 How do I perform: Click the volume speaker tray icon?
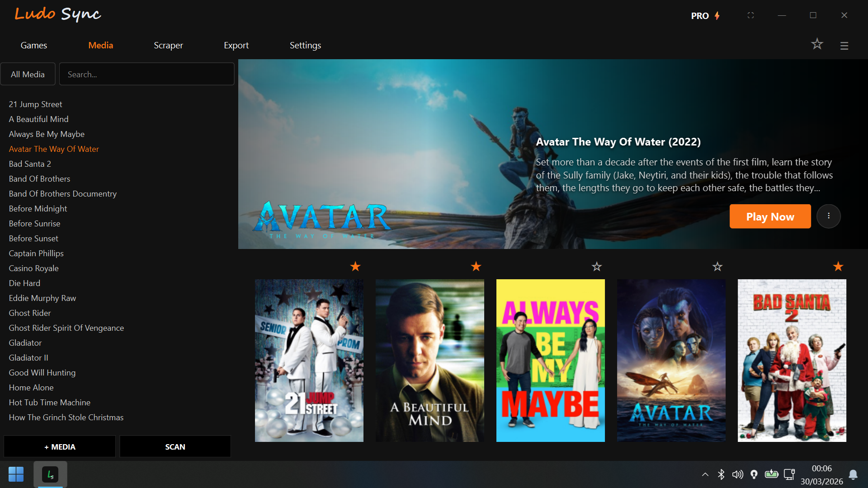737,474
